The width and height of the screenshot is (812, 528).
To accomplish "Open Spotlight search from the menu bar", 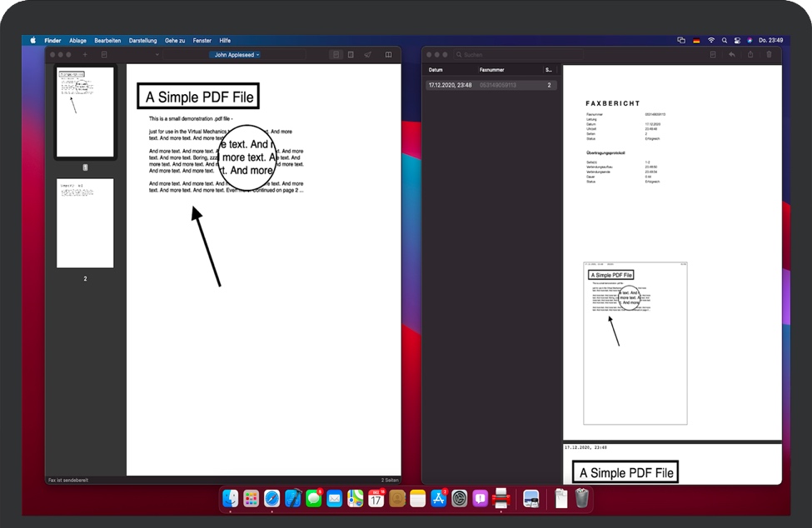I will (x=725, y=40).
